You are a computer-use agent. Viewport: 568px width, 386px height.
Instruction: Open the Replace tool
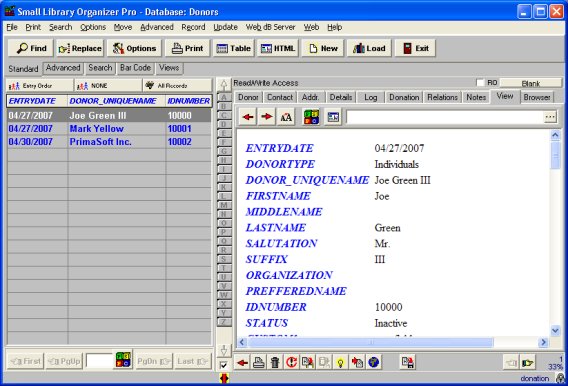click(80, 48)
